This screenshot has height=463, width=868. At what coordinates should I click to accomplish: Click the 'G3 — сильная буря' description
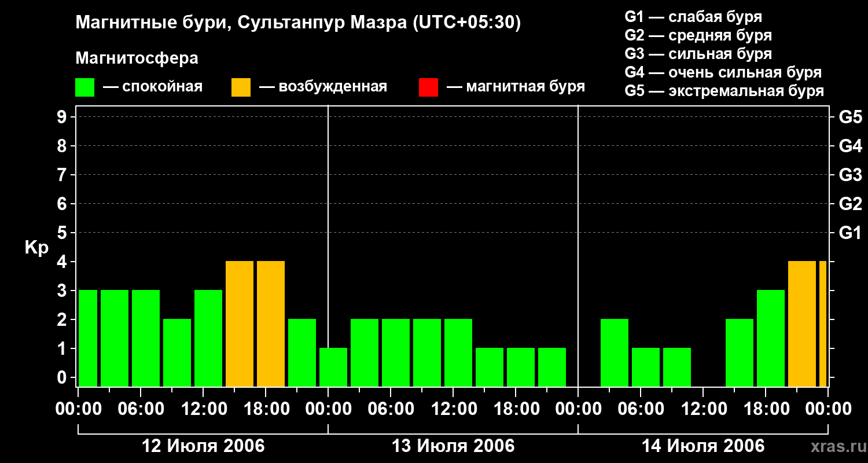pyautogui.click(x=698, y=54)
